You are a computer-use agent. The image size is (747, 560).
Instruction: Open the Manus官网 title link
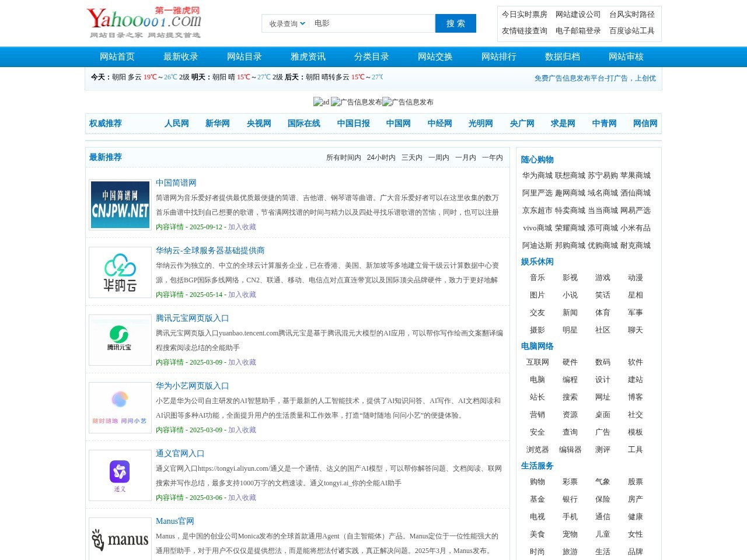[x=175, y=521]
